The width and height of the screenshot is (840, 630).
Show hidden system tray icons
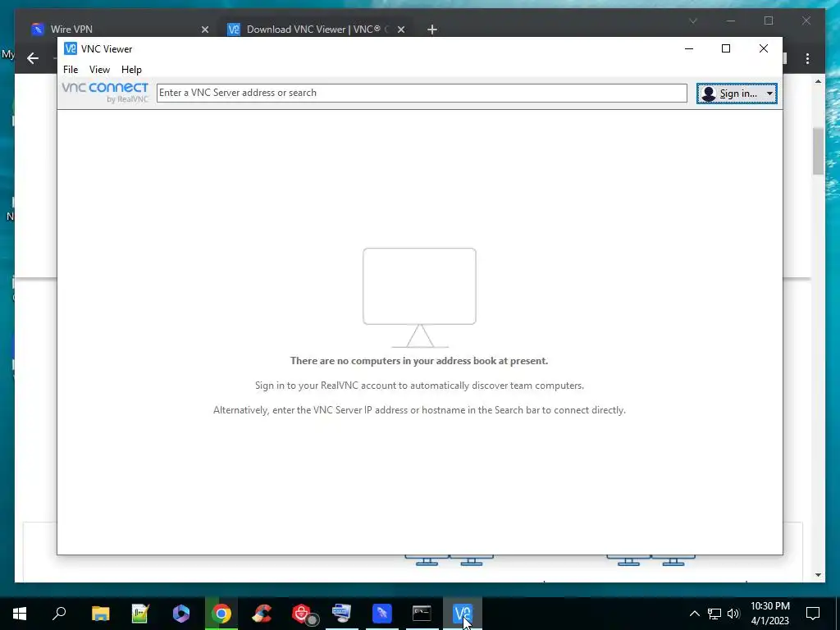[694, 614]
